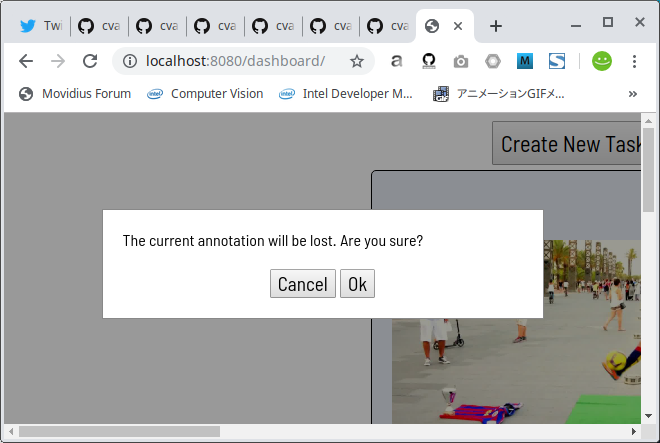Go back to previous page
The image size is (660, 443).
pos(26,61)
